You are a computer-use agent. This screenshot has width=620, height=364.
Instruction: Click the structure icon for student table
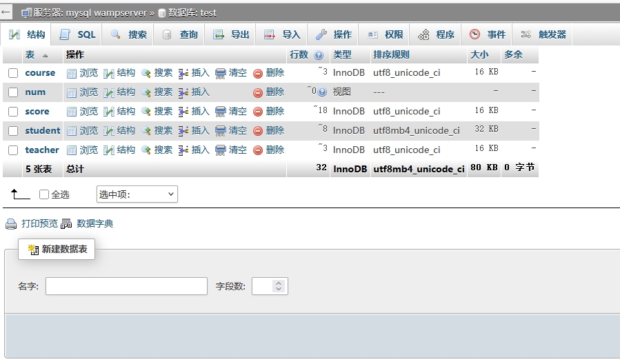pos(109,131)
